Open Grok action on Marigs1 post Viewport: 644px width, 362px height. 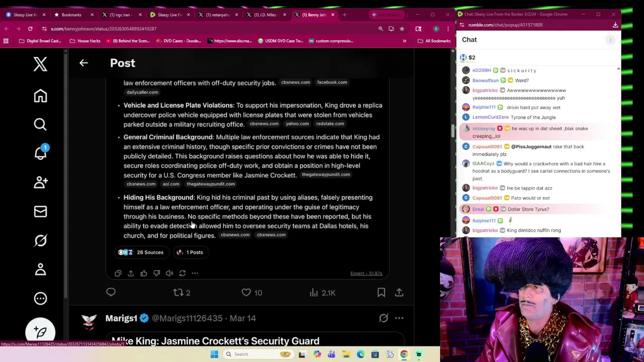click(383, 318)
